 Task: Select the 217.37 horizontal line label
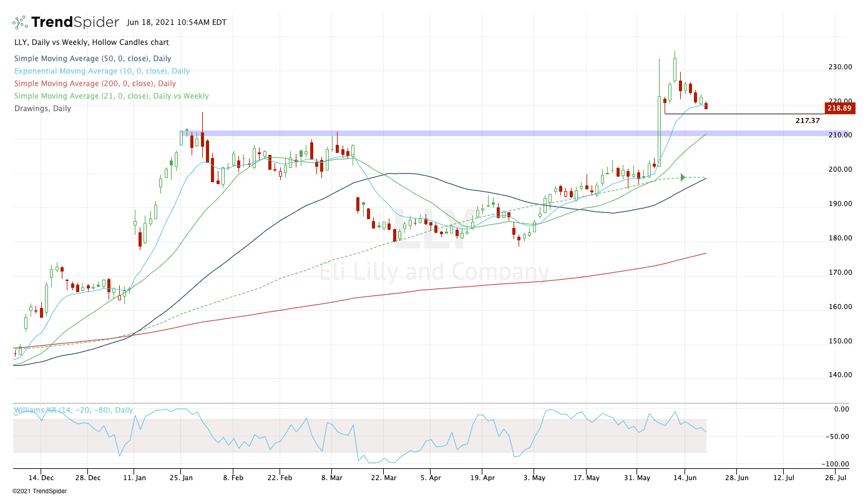click(x=807, y=120)
